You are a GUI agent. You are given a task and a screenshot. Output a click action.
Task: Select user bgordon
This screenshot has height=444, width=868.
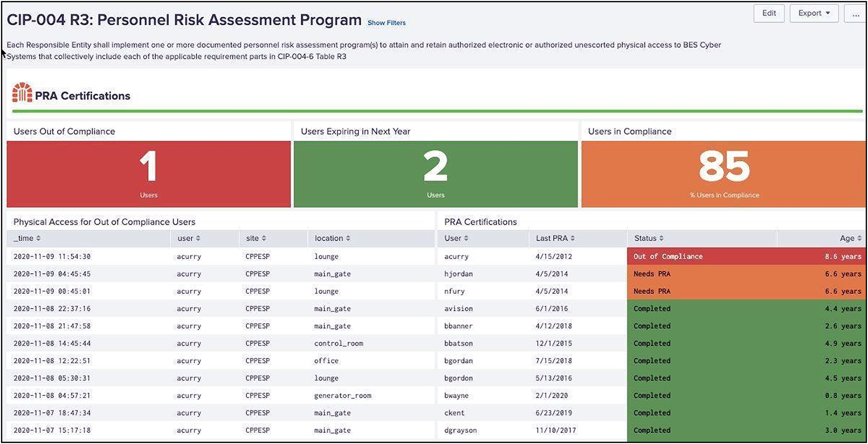(x=459, y=378)
